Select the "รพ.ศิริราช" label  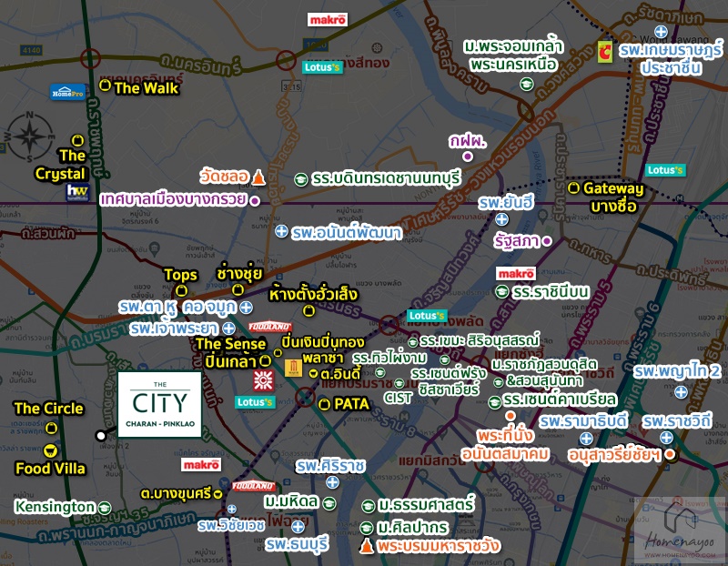331,466
